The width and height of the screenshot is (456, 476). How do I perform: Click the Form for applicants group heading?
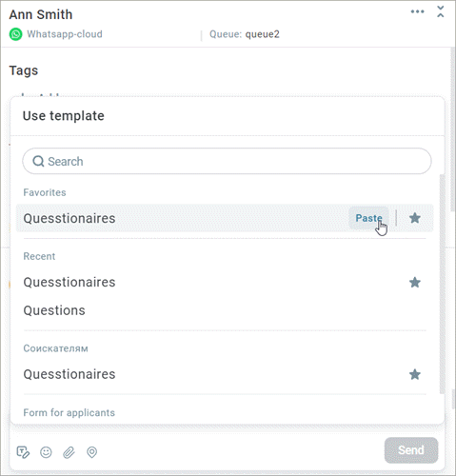coord(69,412)
